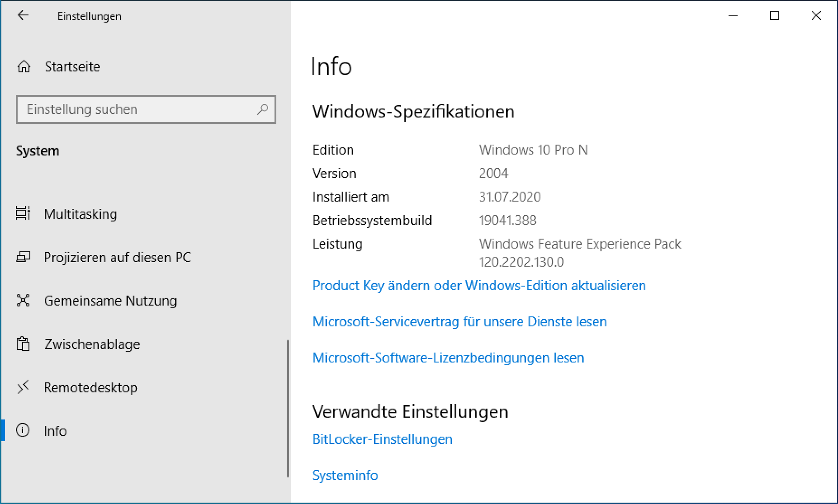The width and height of the screenshot is (838, 504).
Task: Open Startseite in the sidebar
Action: coord(145,67)
